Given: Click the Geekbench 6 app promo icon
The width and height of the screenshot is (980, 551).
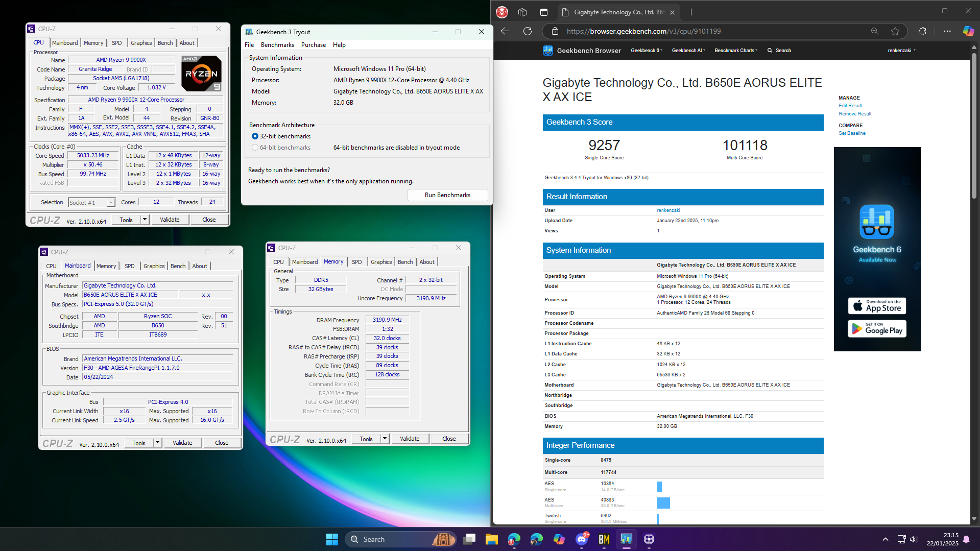Looking at the screenshot, I should pyautogui.click(x=877, y=222).
